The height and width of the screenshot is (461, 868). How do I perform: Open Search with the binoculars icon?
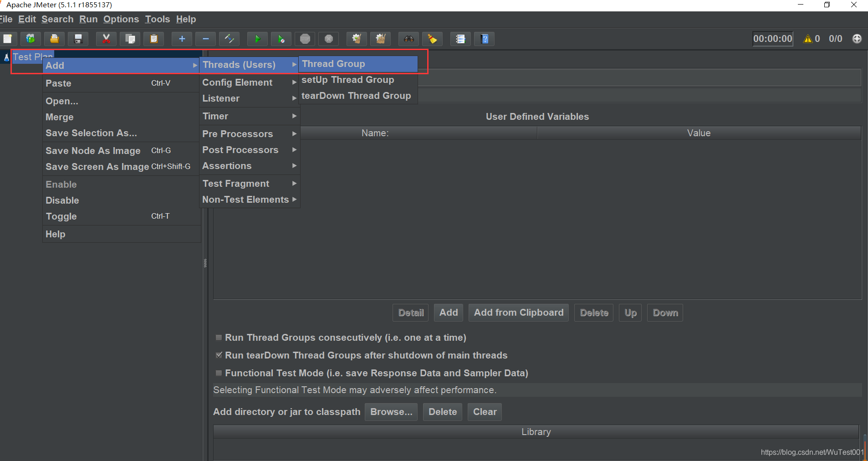coord(408,39)
